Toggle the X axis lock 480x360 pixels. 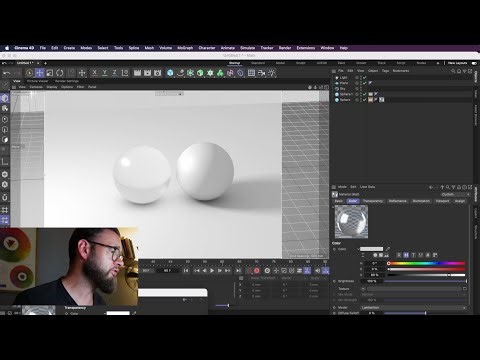tap(95, 73)
